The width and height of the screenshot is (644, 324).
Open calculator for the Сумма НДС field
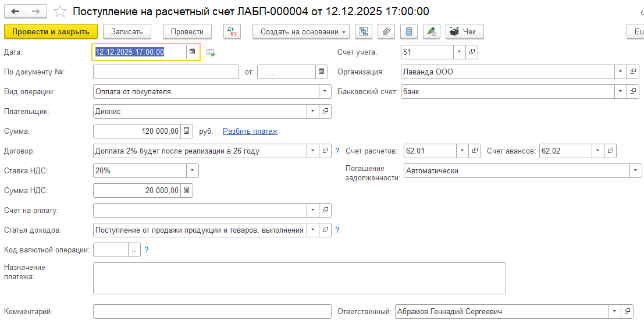186,191
